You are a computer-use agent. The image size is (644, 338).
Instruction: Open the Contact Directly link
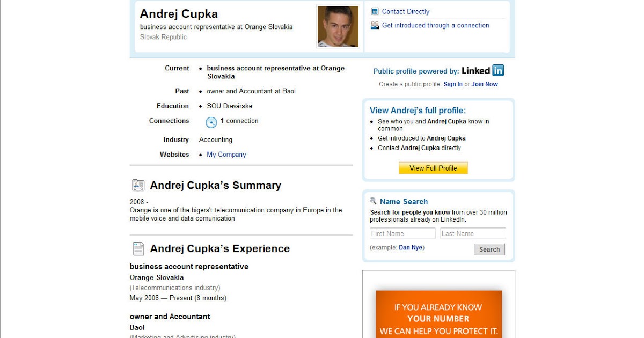(x=406, y=11)
